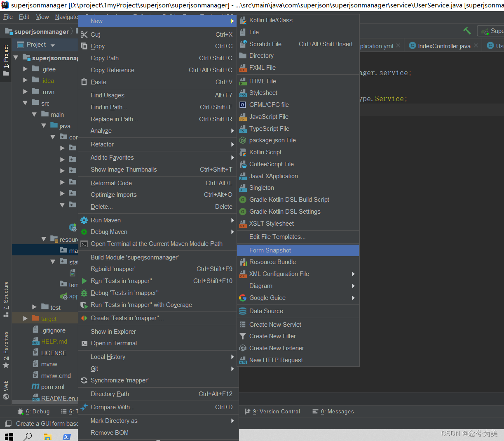Image resolution: width=504 pixels, height=441 pixels.
Task: Open the Refactor submenu
Action: click(158, 144)
